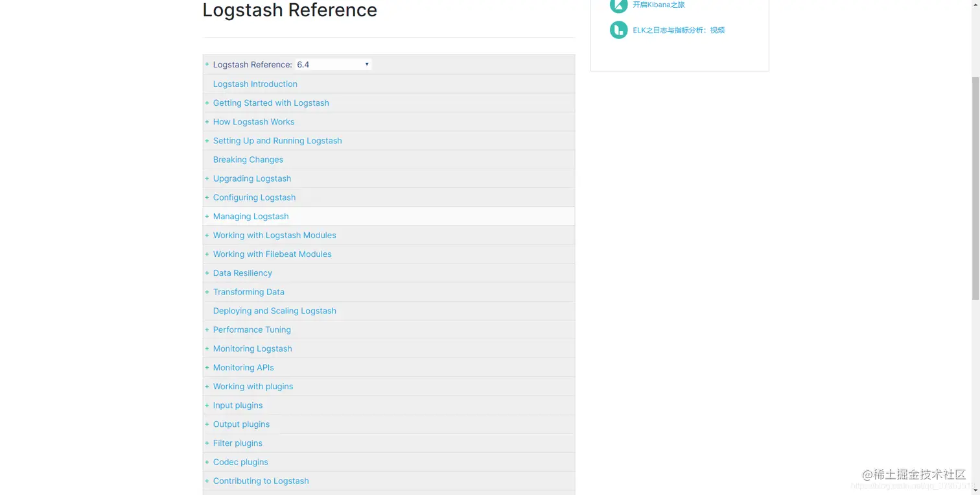The image size is (980, 495).
Task: Click the Kibana logo icon in sidebar
Action: [619, 5]
